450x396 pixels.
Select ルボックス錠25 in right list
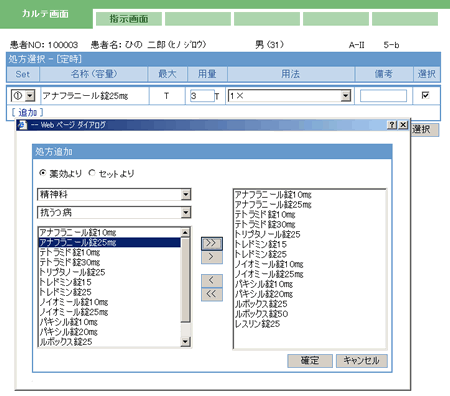coord(310,304)
